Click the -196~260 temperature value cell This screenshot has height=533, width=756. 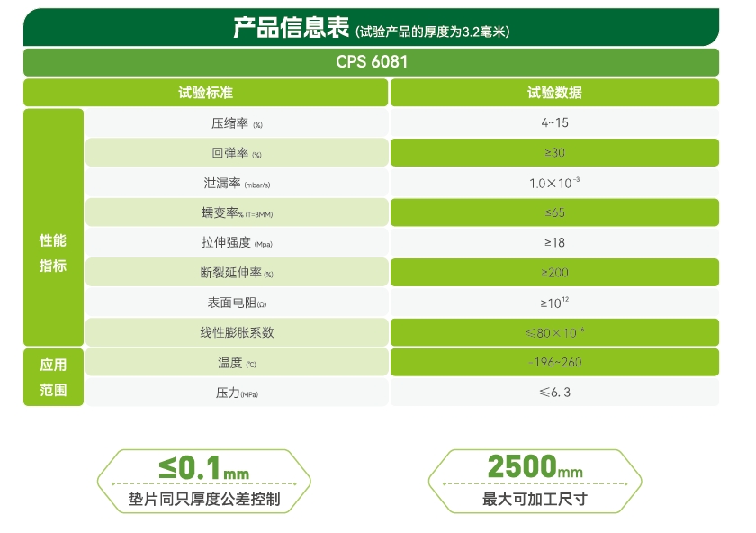(554, 362)
